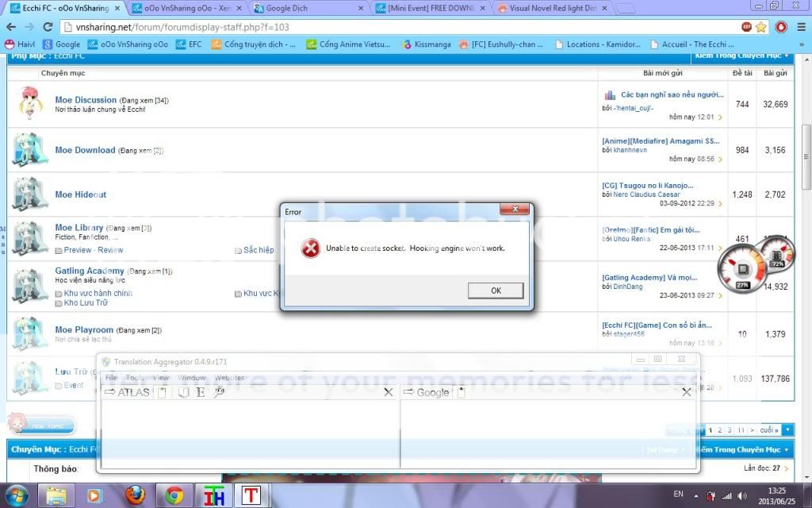Expand the page navigation dropdown arrow
This screenshot has width=812, height=508.
[x=787, y=429]
